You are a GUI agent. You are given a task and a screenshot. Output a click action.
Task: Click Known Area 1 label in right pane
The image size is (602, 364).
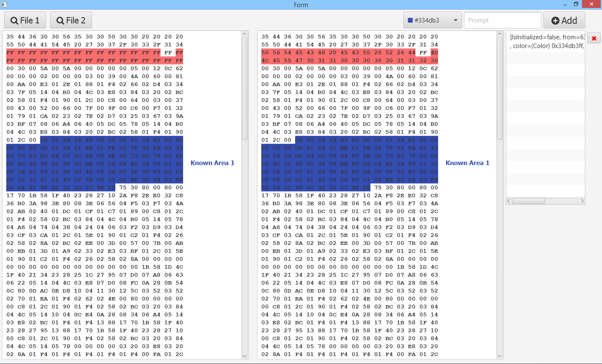pyautogui.click(x=467, y=163)
